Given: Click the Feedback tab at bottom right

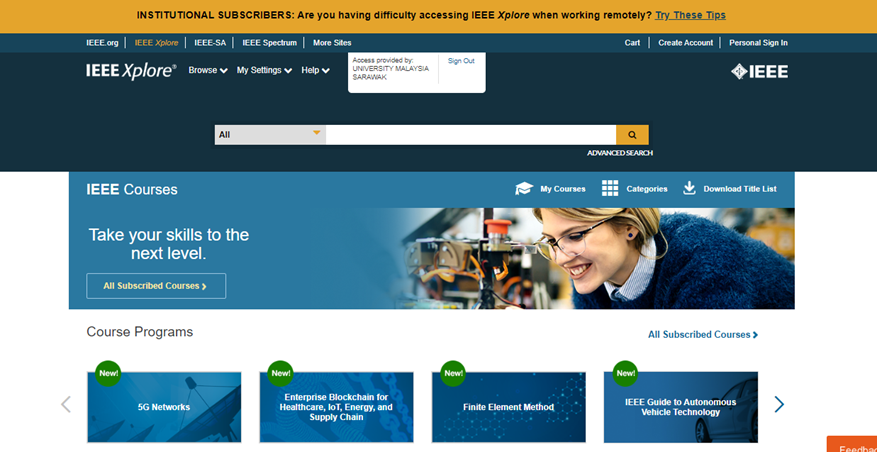Looking at the screenshot, I should tap(852, 445).
